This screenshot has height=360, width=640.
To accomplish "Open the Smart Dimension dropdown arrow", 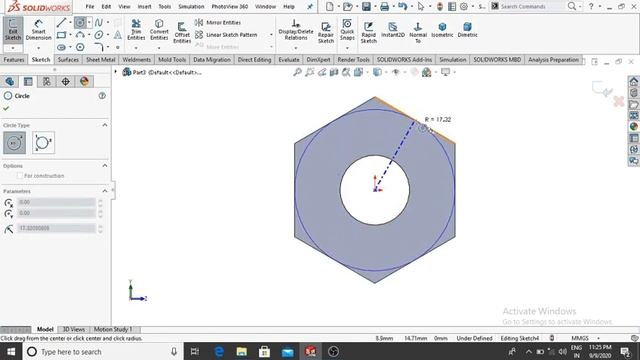I will 38,48.
